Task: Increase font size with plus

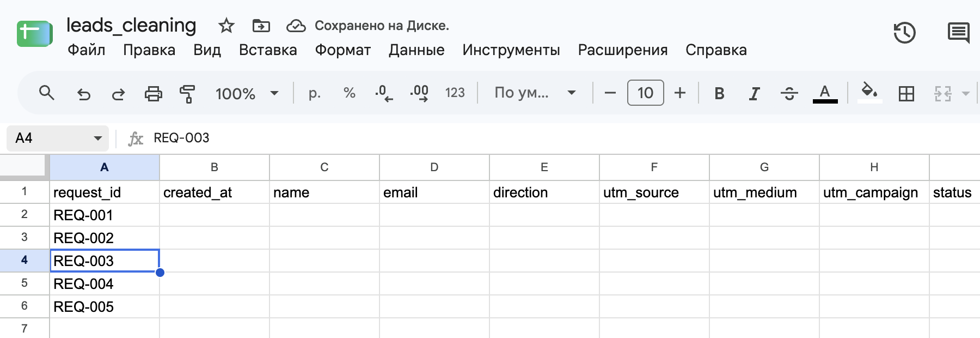Action: click(680, 93)
